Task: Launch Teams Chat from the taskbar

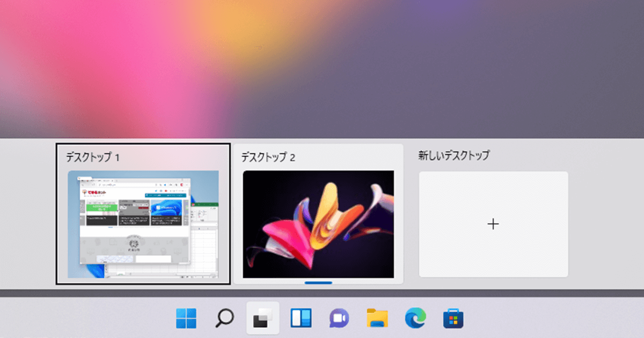Action: (339, 319)
